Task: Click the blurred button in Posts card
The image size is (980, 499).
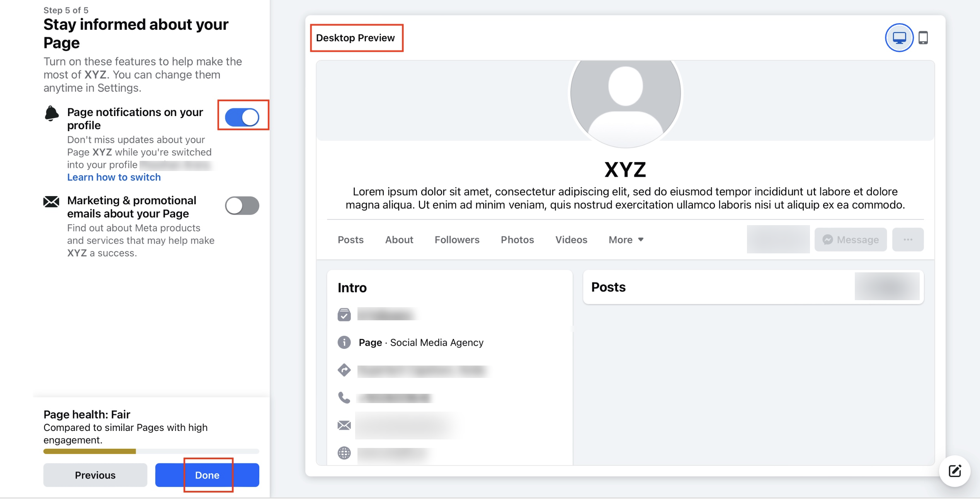Action: pyautogui.click(x=887, y=286)
